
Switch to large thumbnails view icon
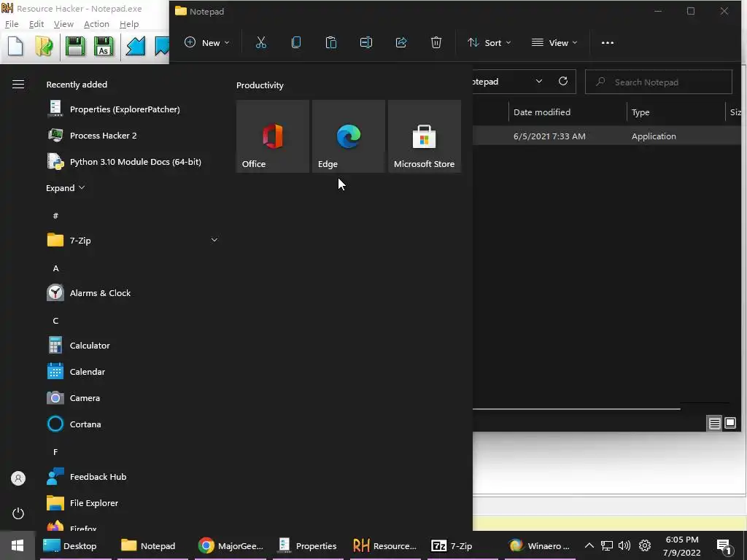[730, 423]
